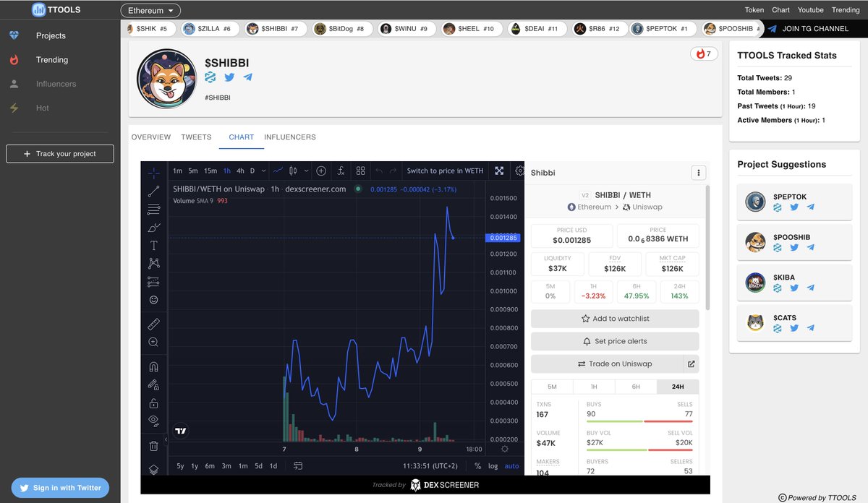The image size is (868, 503).
Task: Collapse the drawing toolbar arrow
Action: coord(166,439)
